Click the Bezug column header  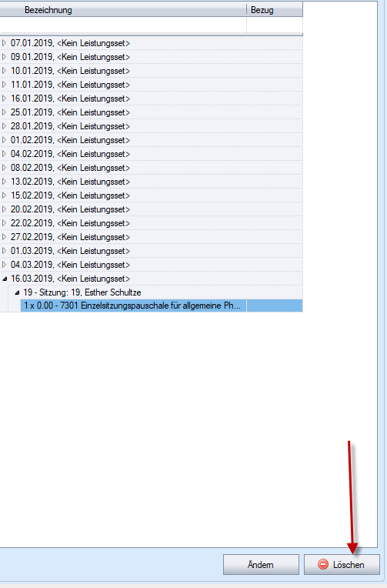(275, 10)
